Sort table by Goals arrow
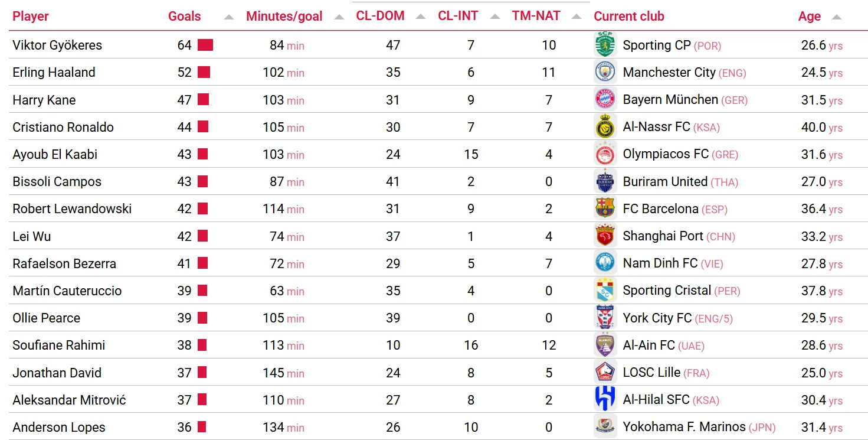Screen dimensions: 868x440 click(x=229, y=17)
